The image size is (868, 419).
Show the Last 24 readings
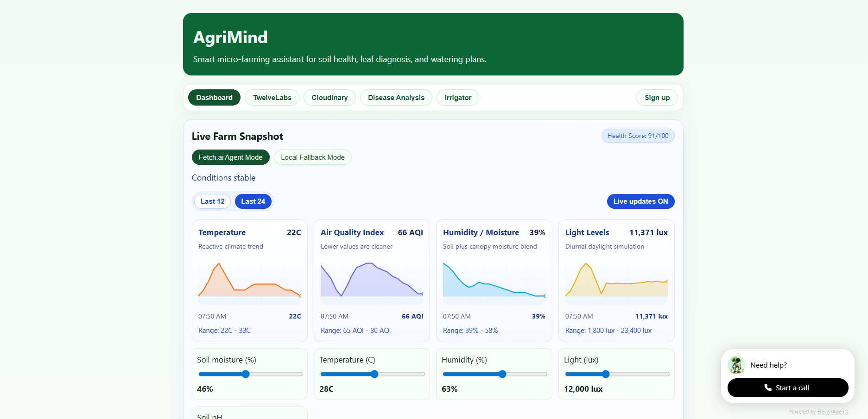[x=253, y=201]
